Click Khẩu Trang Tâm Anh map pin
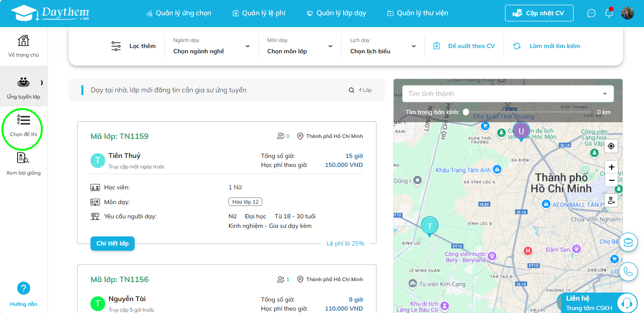This screenshot has width=644, height=313. point(497,169)
